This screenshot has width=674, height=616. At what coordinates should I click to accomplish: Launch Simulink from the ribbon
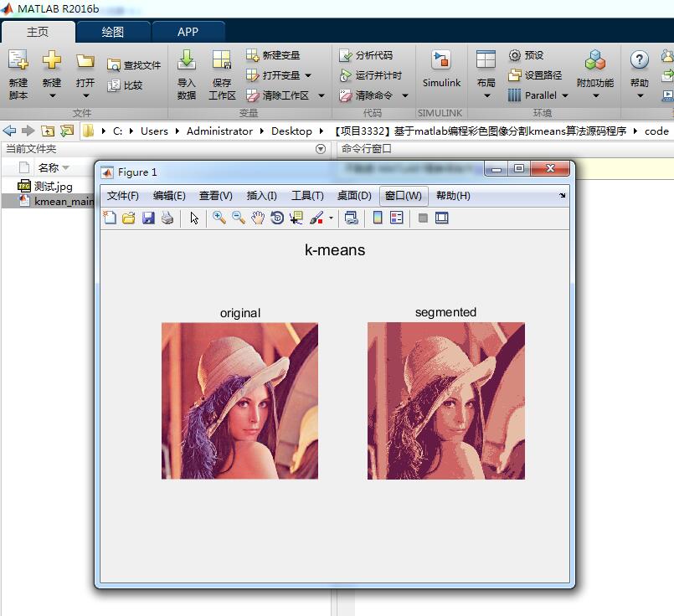(x=441, y=69)
